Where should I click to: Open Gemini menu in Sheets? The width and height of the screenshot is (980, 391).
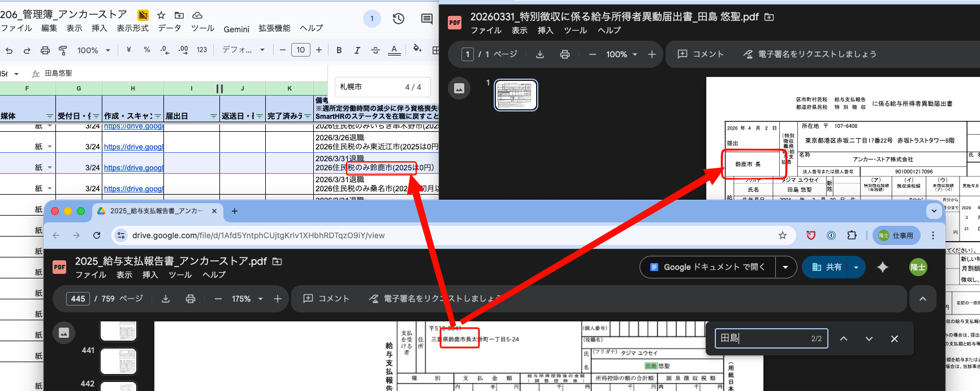click(x=236, y=29)
